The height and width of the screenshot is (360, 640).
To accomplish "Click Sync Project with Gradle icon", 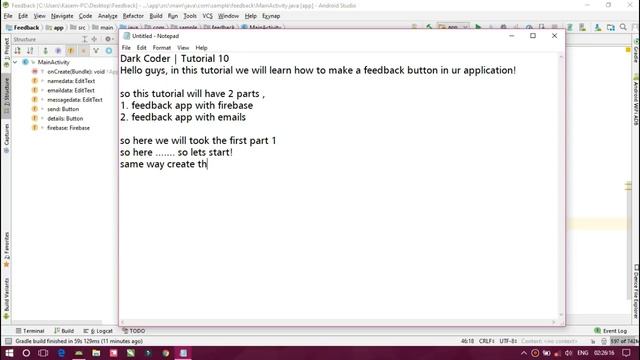I will click(x=570, y=27).
